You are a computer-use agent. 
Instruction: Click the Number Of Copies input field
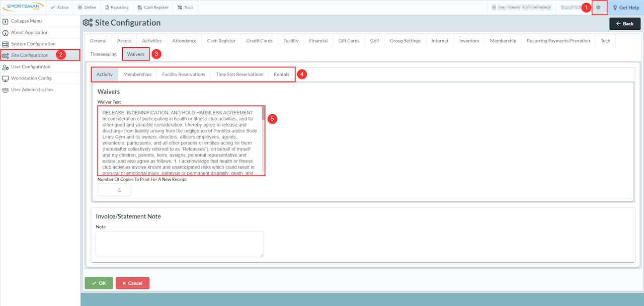(x=114, y=190)
